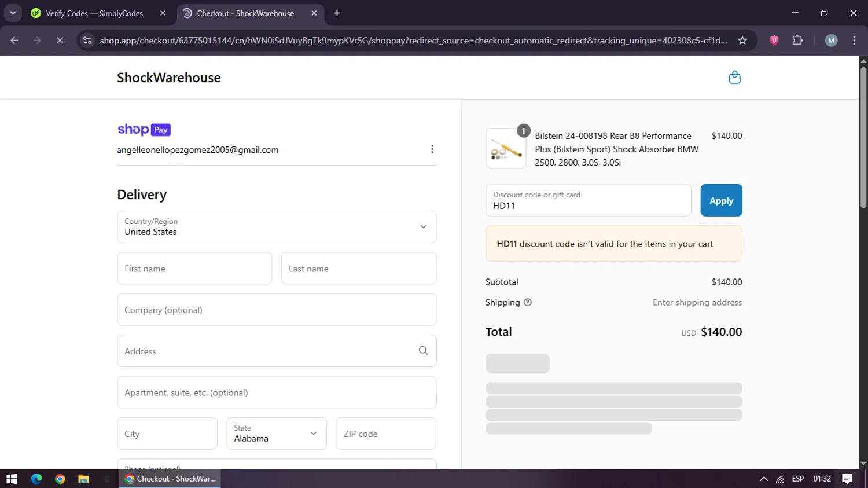Open the browser extensions puzzle icon
Viewport: 868px width, 488px height.
[797, 40]
